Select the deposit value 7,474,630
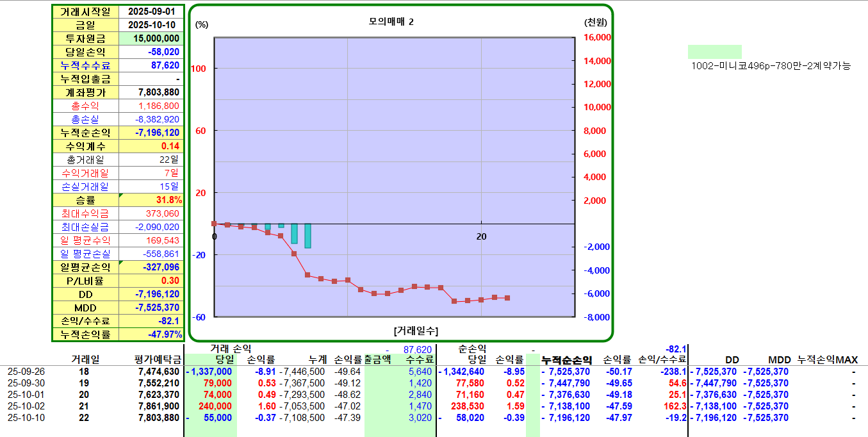Image resolution: width=868 pixels, height=437 pixels. coord(159,372)
